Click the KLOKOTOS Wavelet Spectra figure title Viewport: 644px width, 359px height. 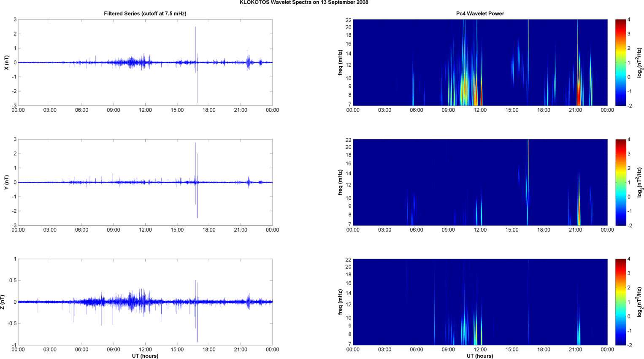tap(304, 3)
